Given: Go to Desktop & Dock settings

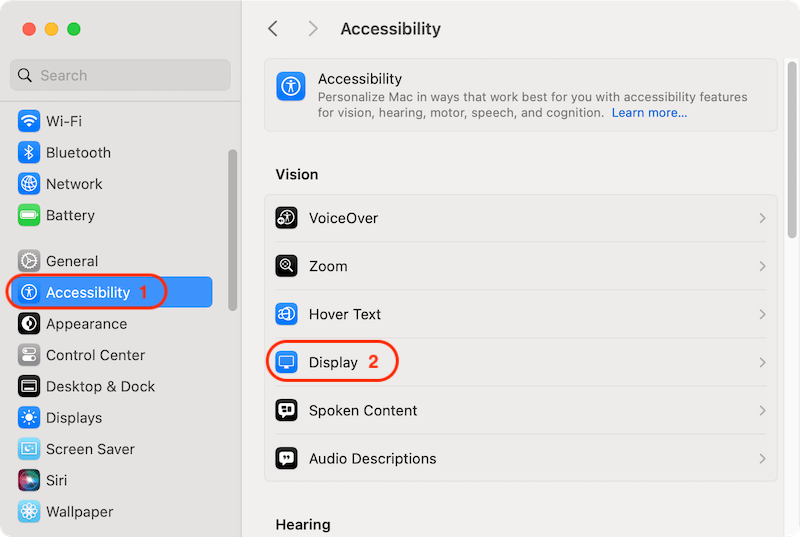Looking at the screenshot, I should (100, 386).
